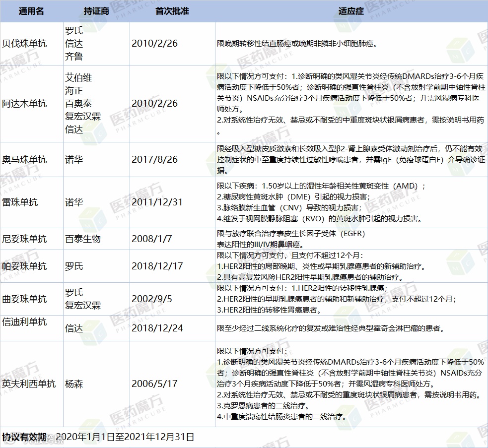Select 复宏汉霖 in the 阿达木单抗 row
This screenshot has height=448, width=488.
(83, 116)
